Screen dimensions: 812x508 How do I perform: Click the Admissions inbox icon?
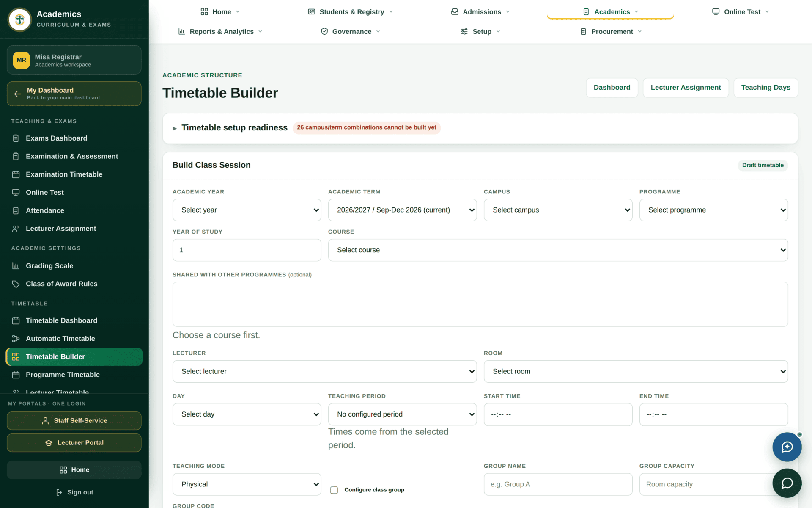tap(455, 12)
